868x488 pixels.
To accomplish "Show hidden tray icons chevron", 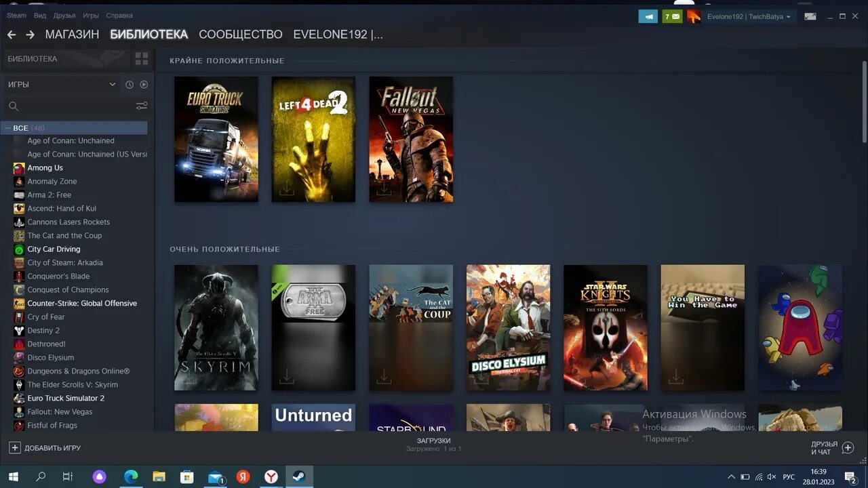I will [x=731, y=477].
